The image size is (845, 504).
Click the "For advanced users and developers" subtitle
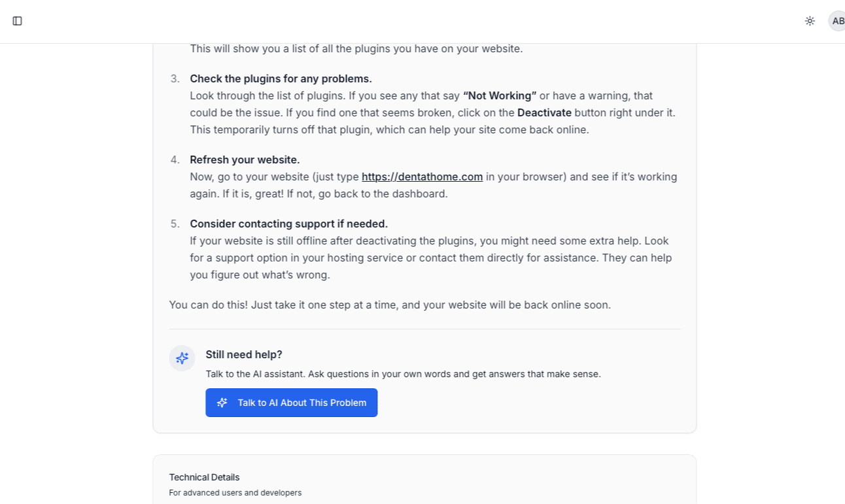pos(235,493)
